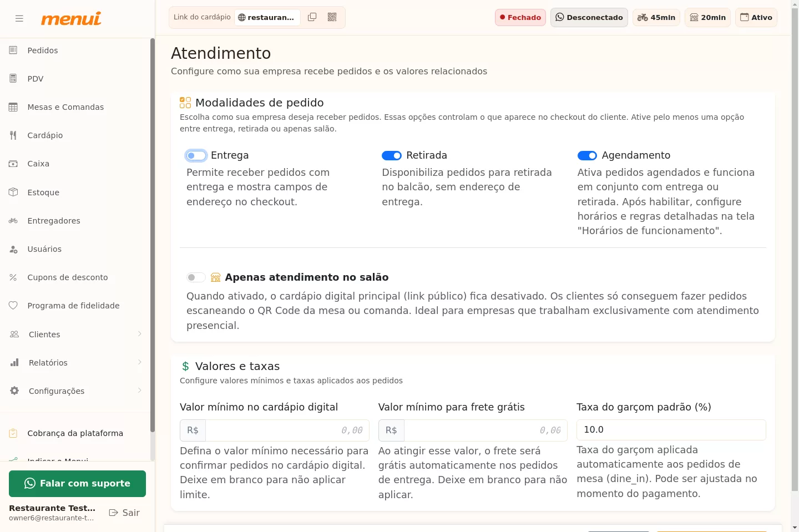Screen dimensions: 799x532
Task: Click the globe icon in link field
Action: [241, 17]
